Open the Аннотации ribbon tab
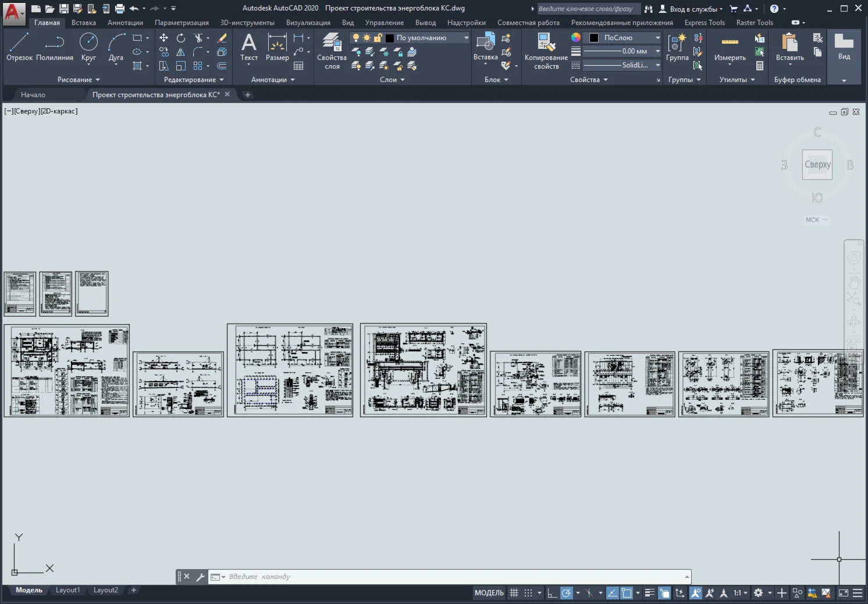868x604 pixels. (x=125, y=23)
